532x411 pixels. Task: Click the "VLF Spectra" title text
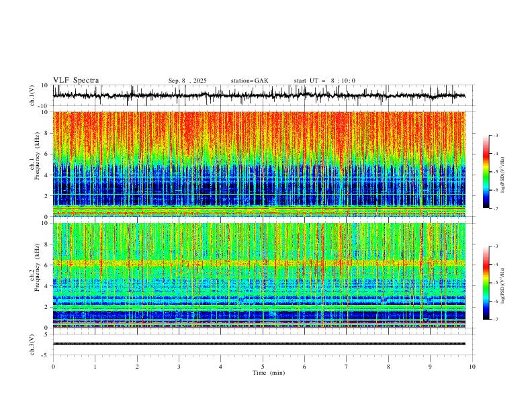tap(76, 81)
